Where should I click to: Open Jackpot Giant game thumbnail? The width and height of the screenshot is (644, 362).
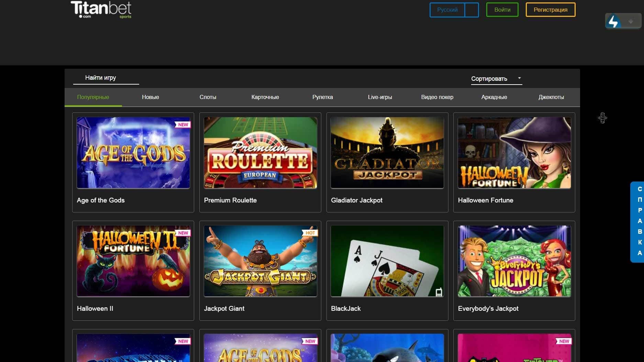coord(260,261)
